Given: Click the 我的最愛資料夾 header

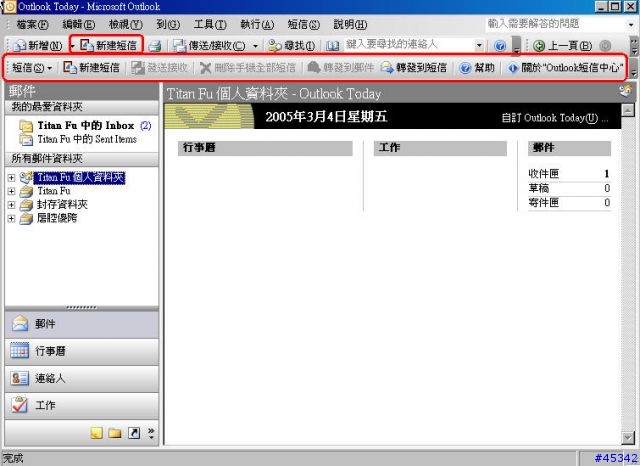Looking at the screenshot, I should [82, 107].
